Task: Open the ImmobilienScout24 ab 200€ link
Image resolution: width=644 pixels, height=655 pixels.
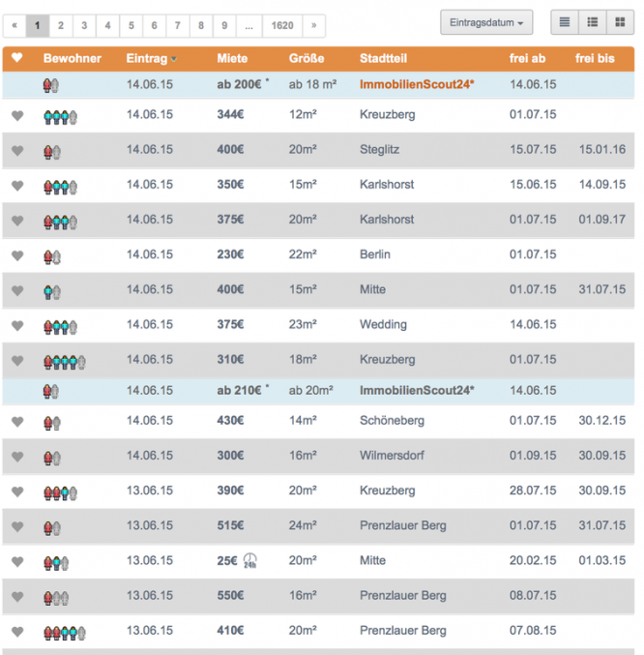Action: click(x=416, y=85)
